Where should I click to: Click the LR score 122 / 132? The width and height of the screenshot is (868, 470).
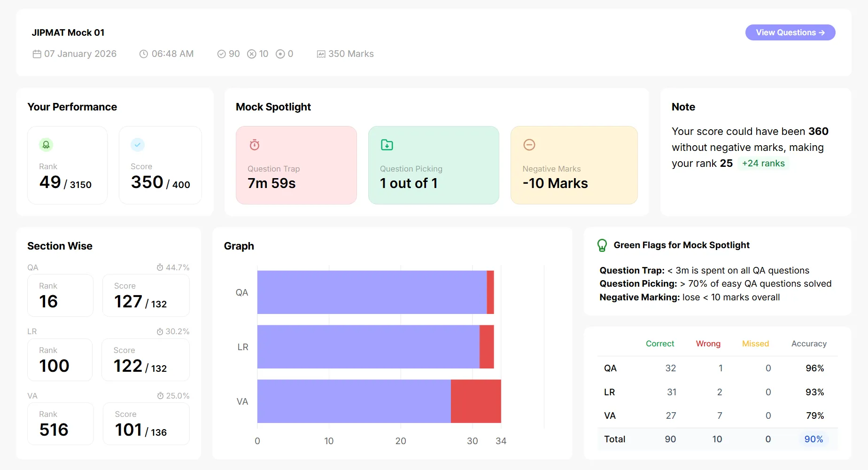pyautogui.click(x=140, y=366)
